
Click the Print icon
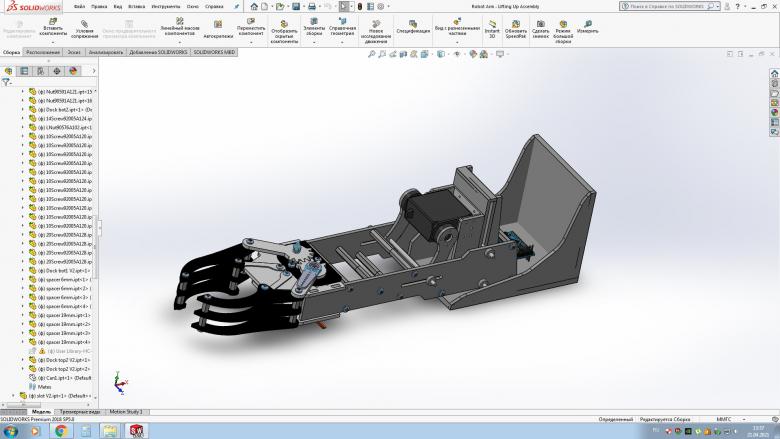312,6
